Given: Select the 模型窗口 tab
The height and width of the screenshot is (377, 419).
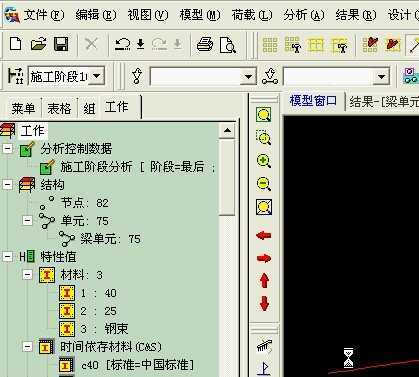Looking at the screenshot, I should click(x=313, y=101).
